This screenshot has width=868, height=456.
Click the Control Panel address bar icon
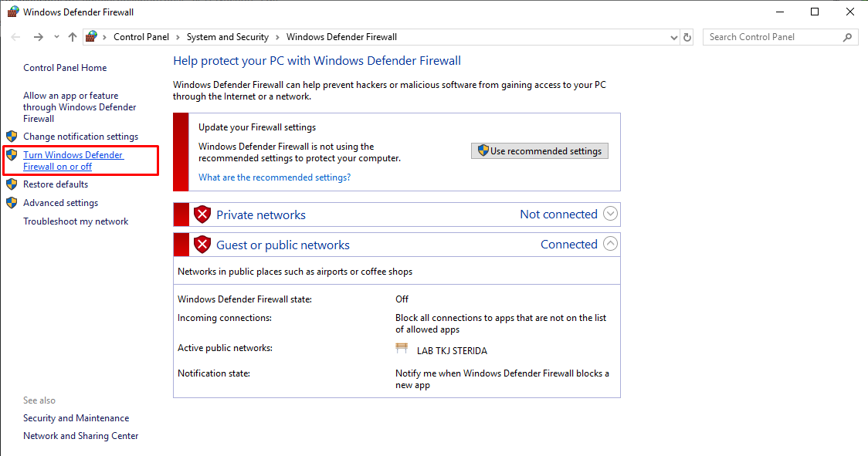pyautogui.click(x=92, y=36)
